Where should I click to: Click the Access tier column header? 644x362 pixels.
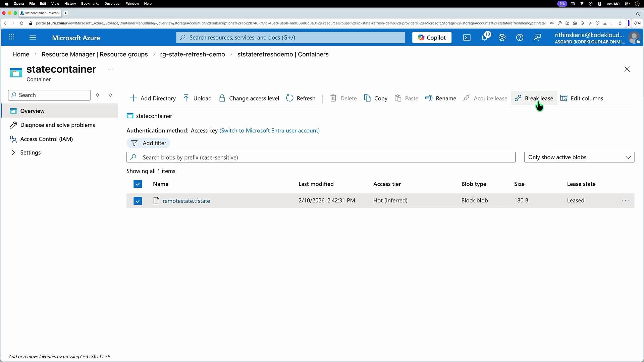(x=387, y=184)
